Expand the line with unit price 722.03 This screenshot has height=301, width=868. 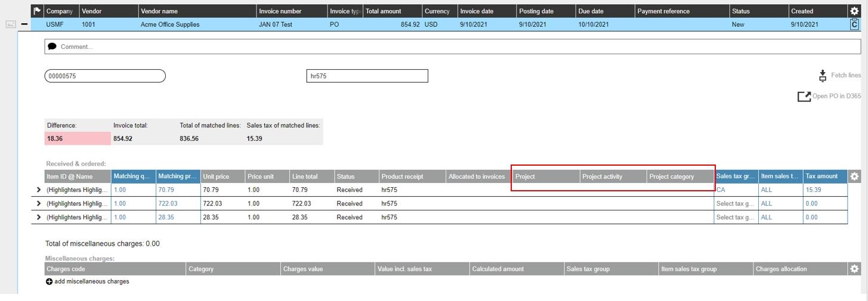[39, 204]
